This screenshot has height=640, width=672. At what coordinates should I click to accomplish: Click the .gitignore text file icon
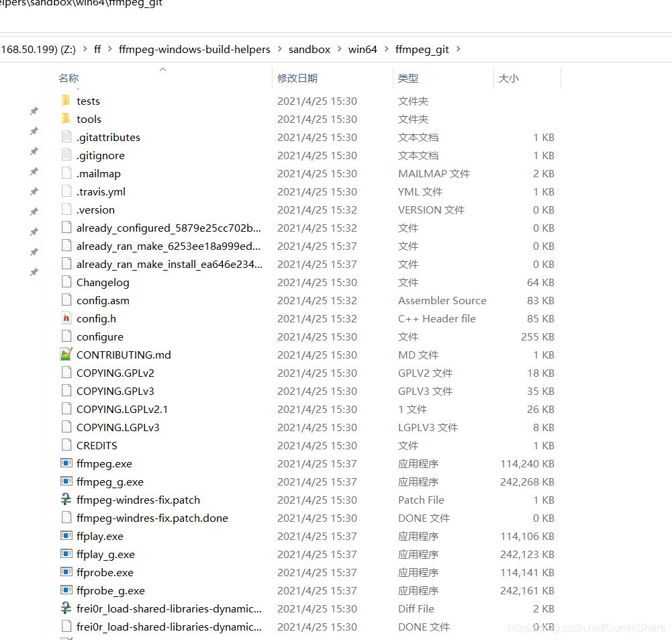pyautogui.click(x=66, y=154)
